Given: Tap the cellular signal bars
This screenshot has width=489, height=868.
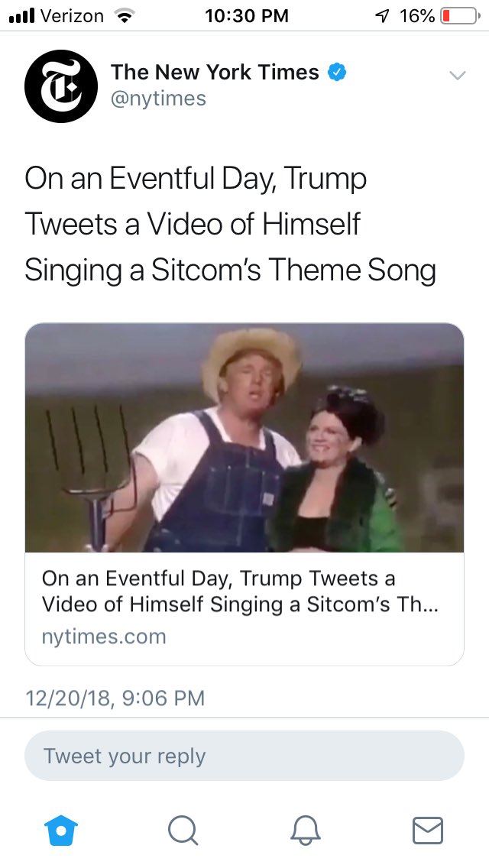Looking at the screenshot, I should pos(22,17).
